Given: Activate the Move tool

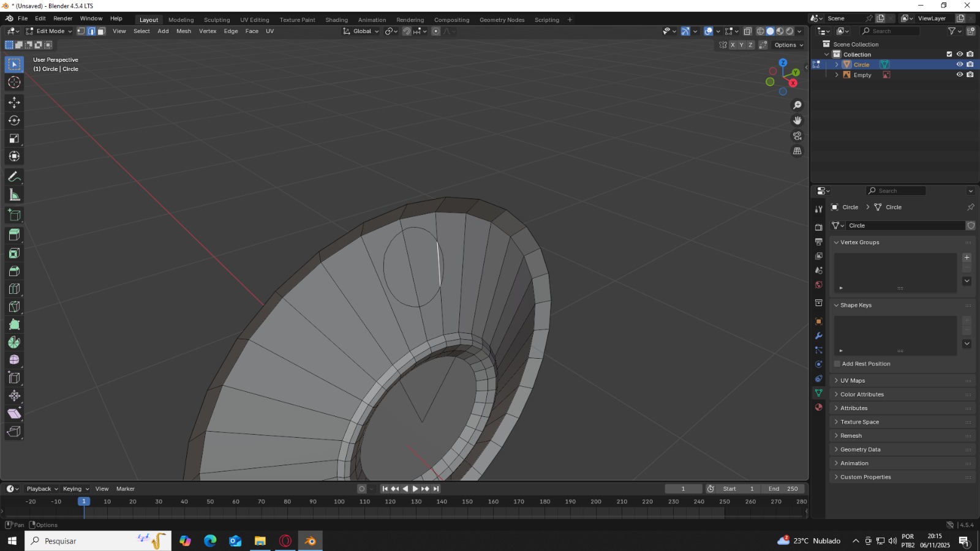Looking at the screenshot, I should (x=14, y=102).
